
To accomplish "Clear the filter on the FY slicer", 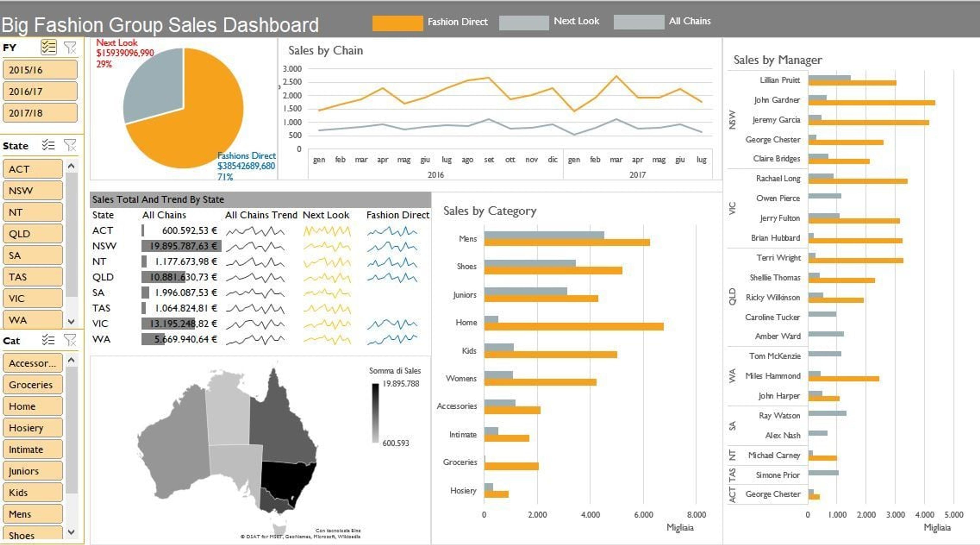I will (x=70, y=48).
